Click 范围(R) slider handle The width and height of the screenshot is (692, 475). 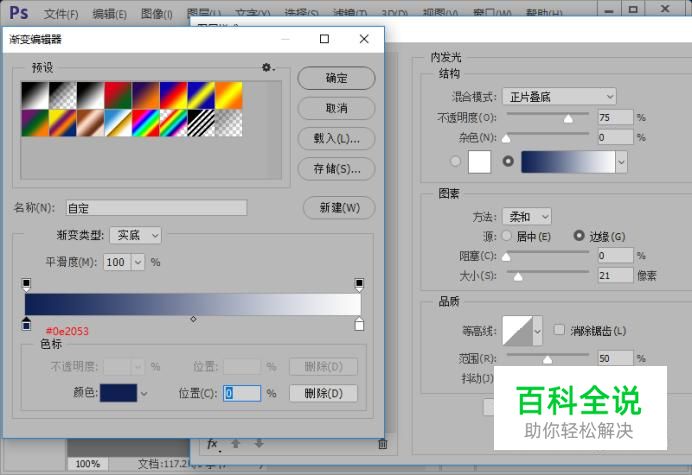[x=547, y=359]
